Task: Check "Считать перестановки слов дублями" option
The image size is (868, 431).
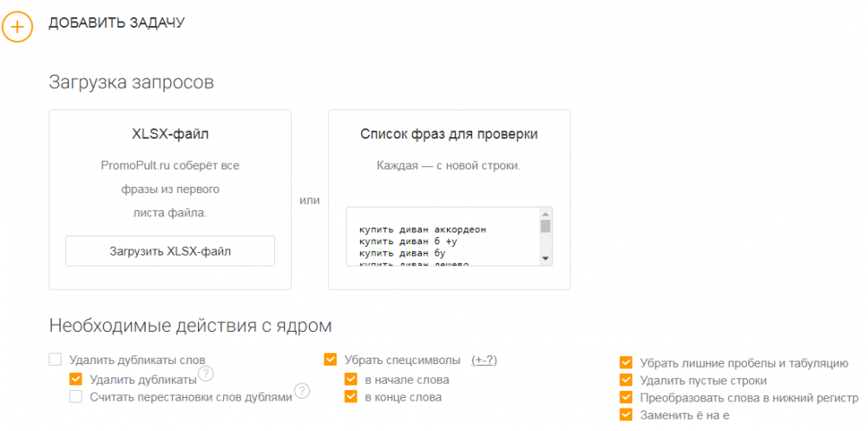Action: (76, 397)
